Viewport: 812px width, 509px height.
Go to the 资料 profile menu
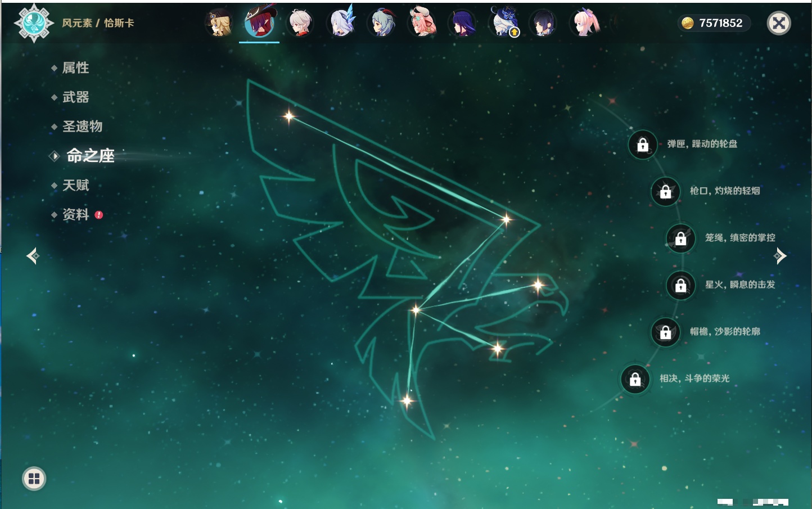75,214
